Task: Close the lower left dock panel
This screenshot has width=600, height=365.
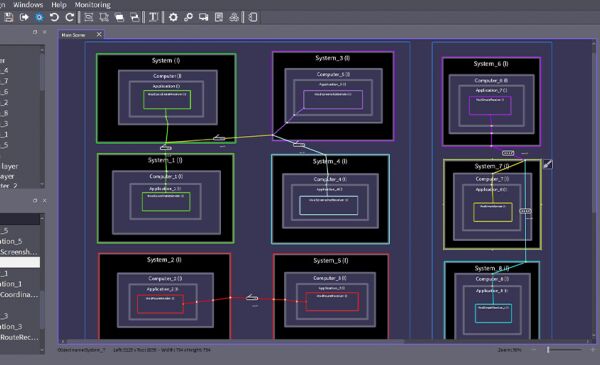Action: 44,200
